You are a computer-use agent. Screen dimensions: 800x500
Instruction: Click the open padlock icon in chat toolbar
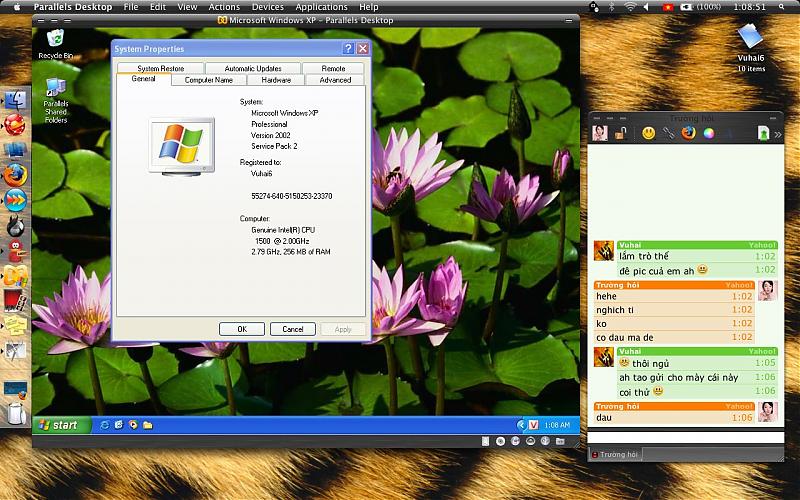pos(620,133)
